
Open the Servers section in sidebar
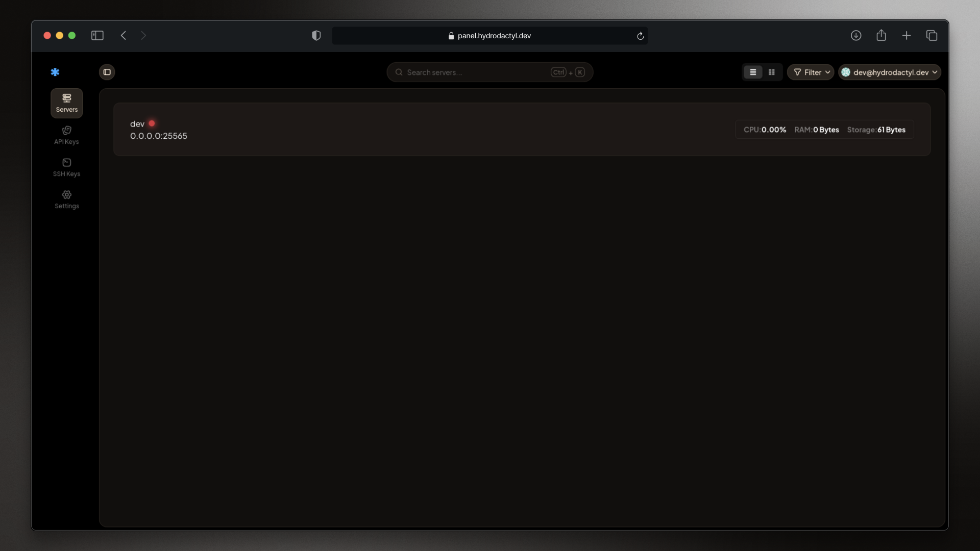tap(67, 103)
